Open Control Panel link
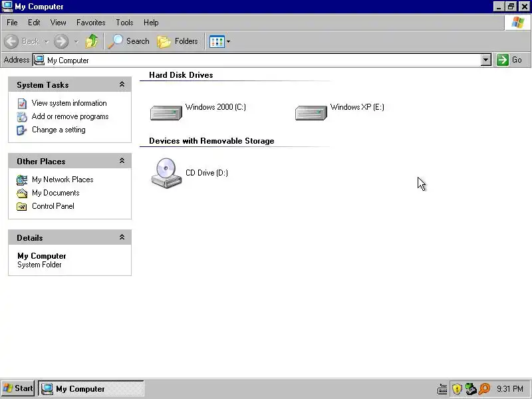 point(53,206)
